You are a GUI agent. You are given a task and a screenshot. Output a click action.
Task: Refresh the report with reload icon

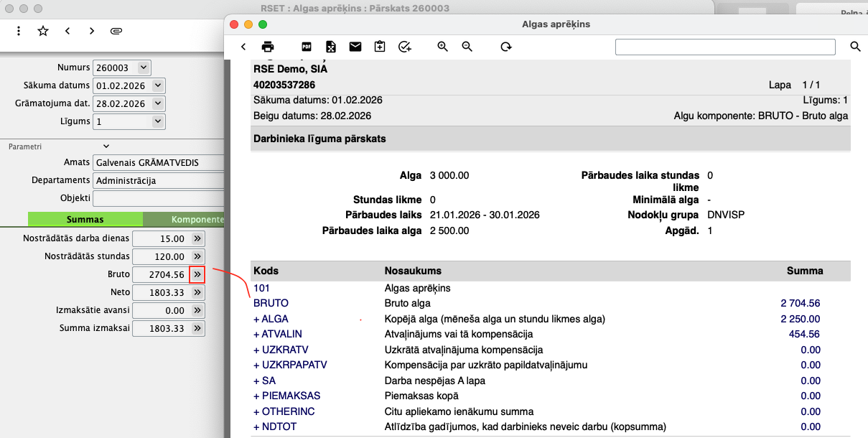coord(506,47)
